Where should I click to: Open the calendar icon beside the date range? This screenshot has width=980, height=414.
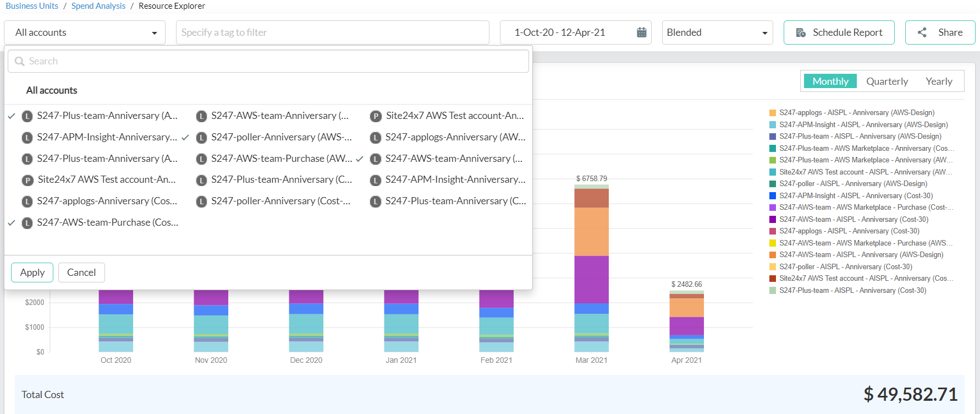[641, 32]
